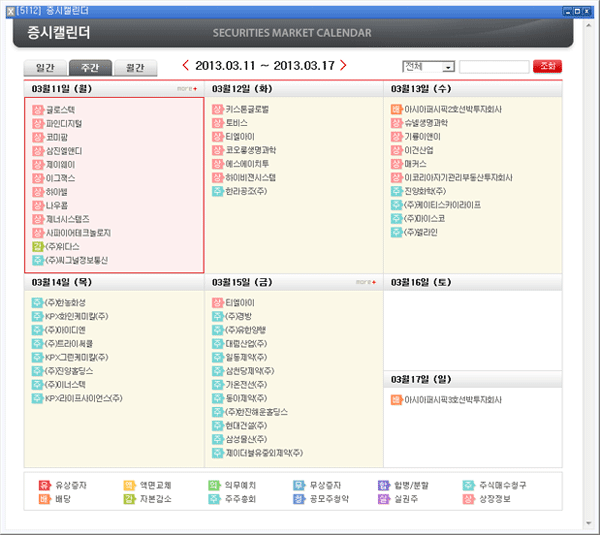Click the icon beside 글로스텍 entry
600x535 pixels.
point(38,109)
